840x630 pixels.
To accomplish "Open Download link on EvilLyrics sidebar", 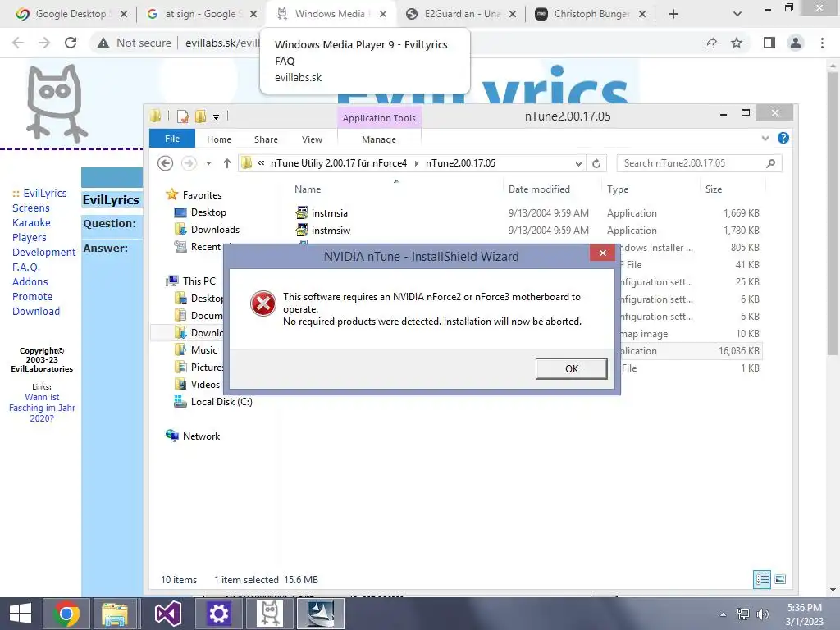I will point(36,311).
